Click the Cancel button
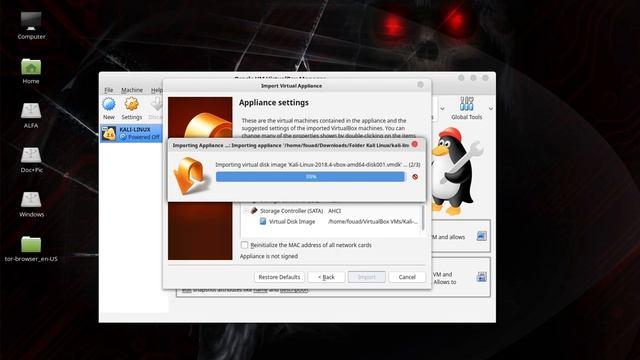 (407, 277)
